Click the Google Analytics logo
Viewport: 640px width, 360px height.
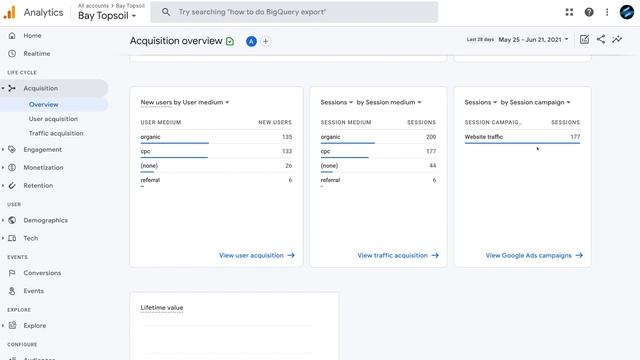(x=9, y=12)
